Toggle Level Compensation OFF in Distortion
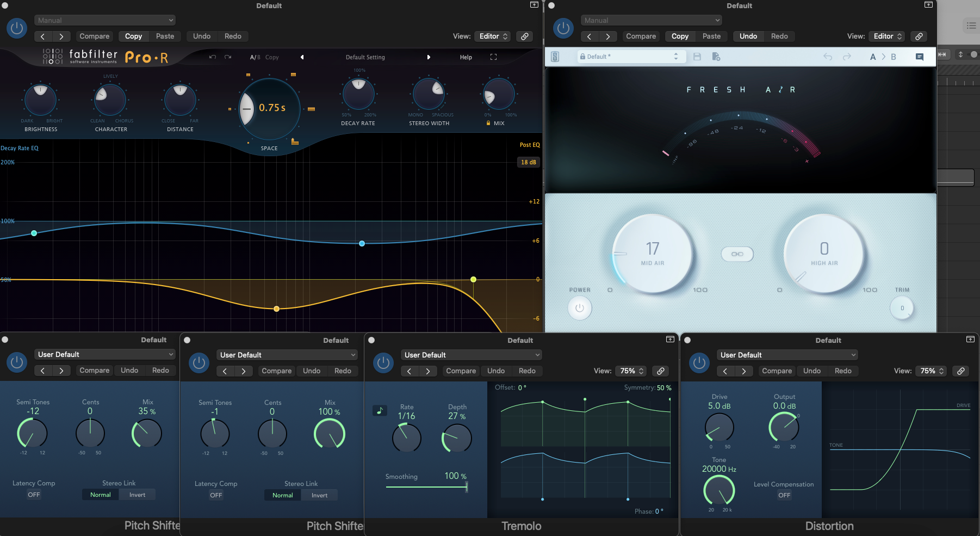The image size is (980, 536). [784, 495]
